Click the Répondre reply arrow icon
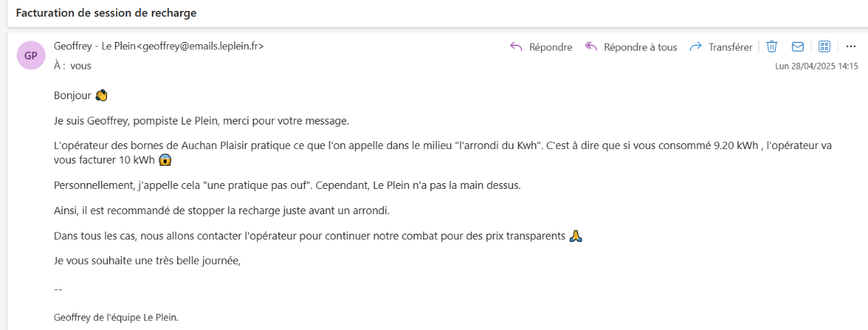Image resolution: width=868 pixels, height=330 pixels. click(516, 46)
